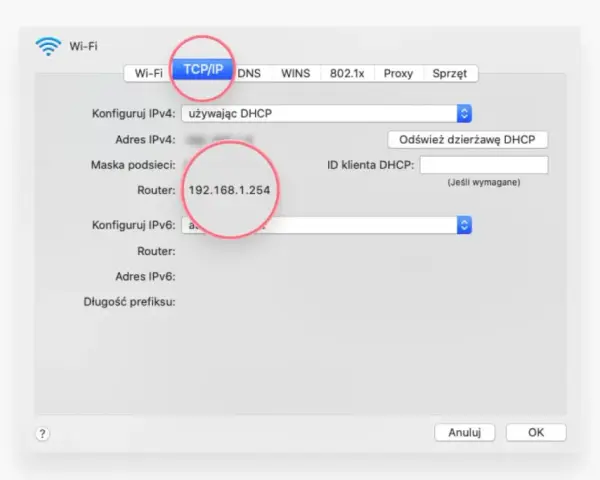Open the help question mark button

42,434
